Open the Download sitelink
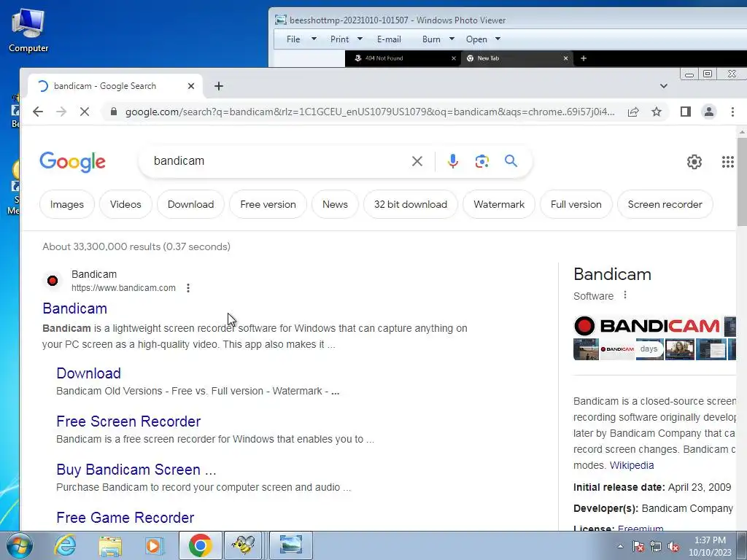This screenshot has width=747, height=560. 88,373
